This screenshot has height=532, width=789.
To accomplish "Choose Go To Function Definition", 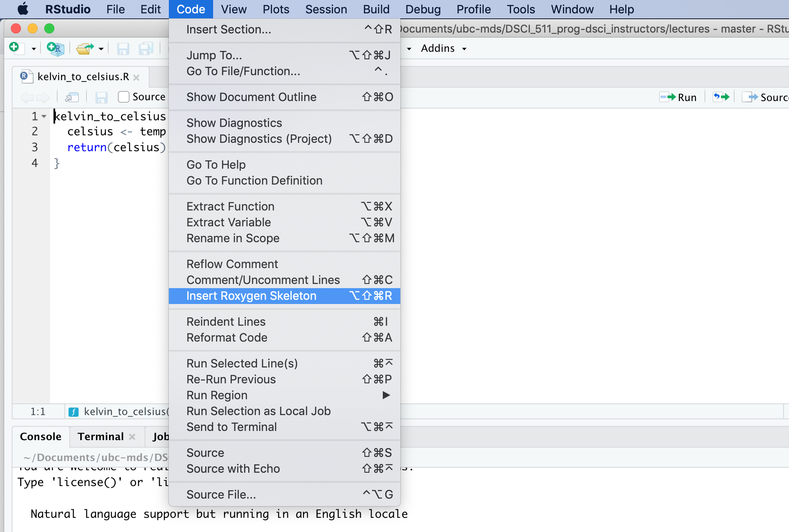I will click(285, 180).
